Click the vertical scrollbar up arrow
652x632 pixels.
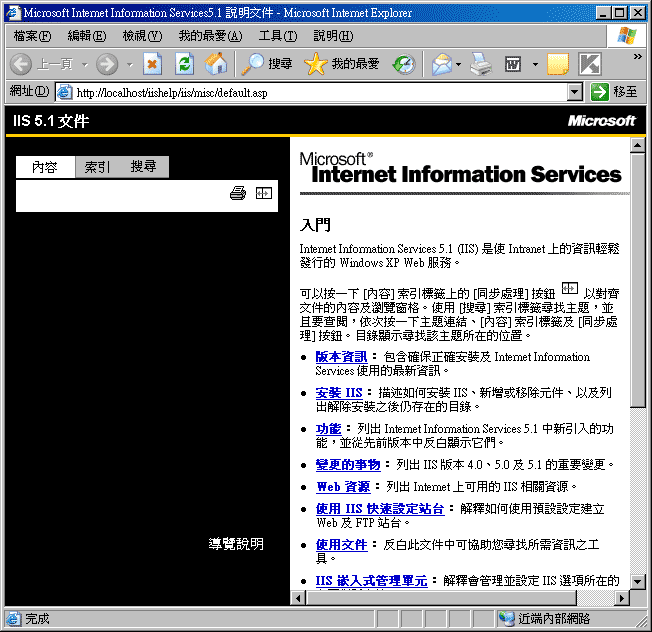(x=637, y=145)
